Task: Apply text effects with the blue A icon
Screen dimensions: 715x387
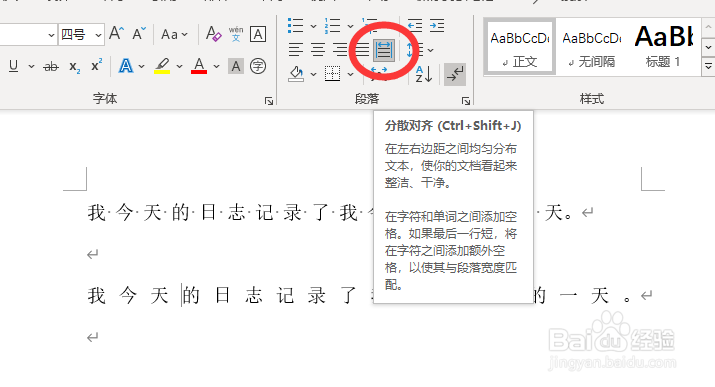Action: 125,66
